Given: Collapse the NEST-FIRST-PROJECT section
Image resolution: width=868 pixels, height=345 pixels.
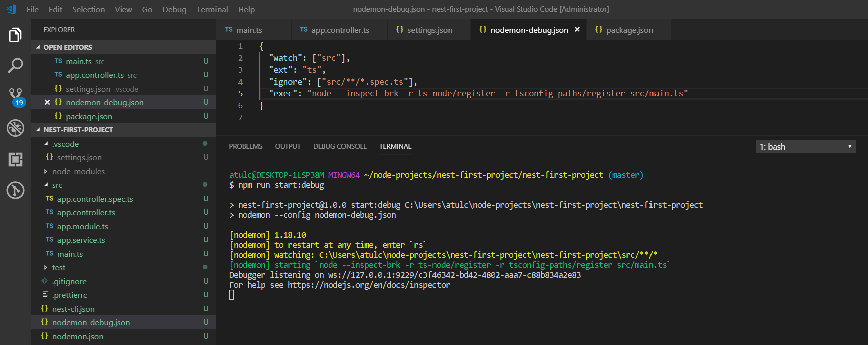Looking at the screenshot, I should coord(124,130).
